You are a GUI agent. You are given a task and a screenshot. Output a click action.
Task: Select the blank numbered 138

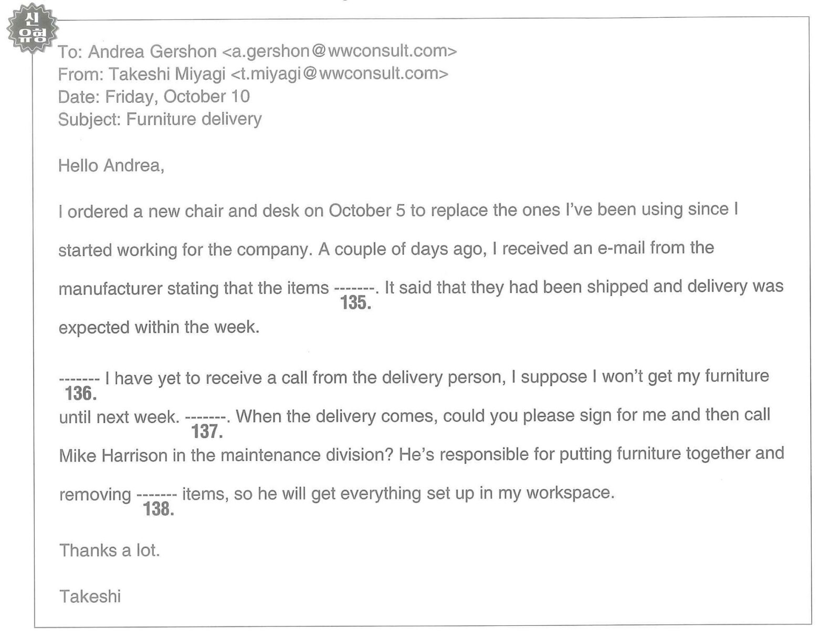pyautogui.click(x=157, y=495)
